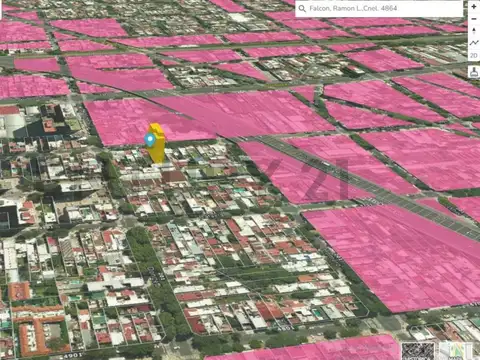Reset map orientation with compass arrow

[x=474, y=31]
